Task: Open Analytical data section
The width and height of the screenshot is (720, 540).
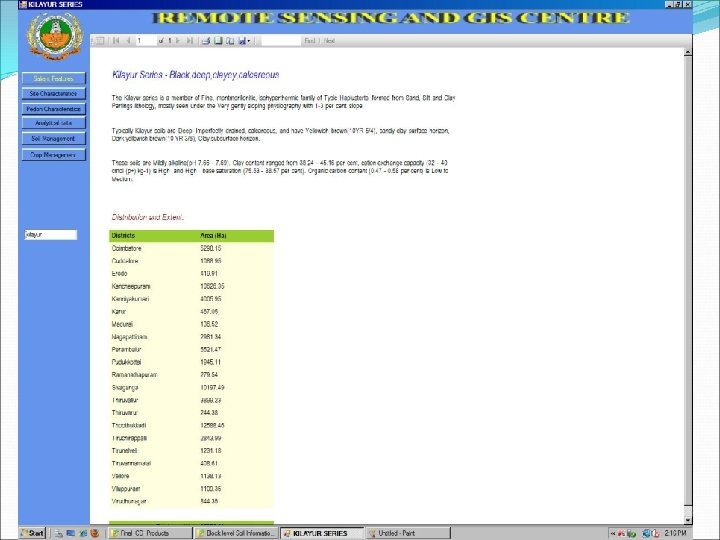Action: pyautogui.click(x=53, y=123)
